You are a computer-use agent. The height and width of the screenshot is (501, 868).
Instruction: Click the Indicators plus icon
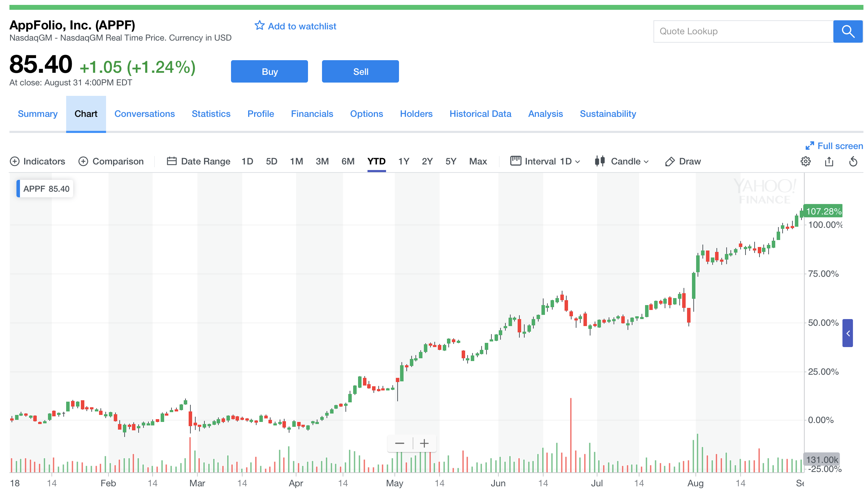(x=15, y=161)
